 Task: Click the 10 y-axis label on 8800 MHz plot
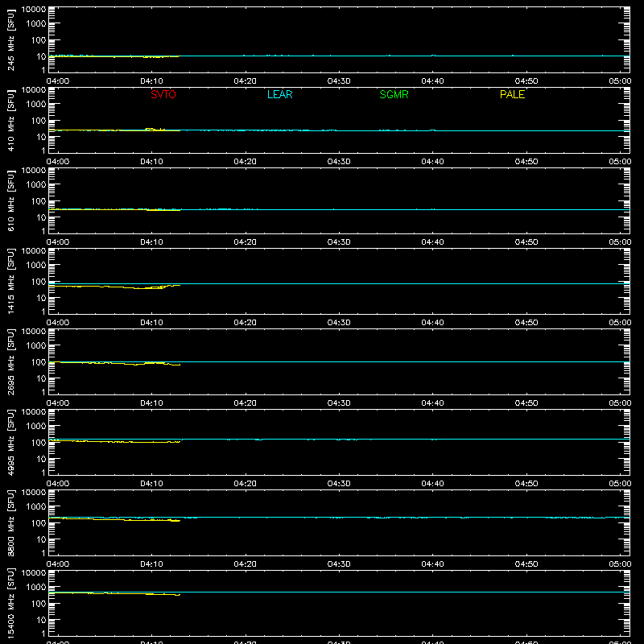pyautogui.click(x=42, y=539)
